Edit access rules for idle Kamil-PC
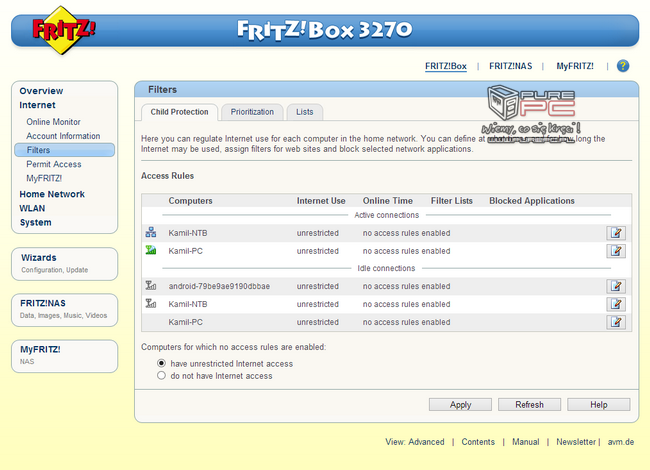The width and height of the screenshot is (650, 470). tap(616, 322)
